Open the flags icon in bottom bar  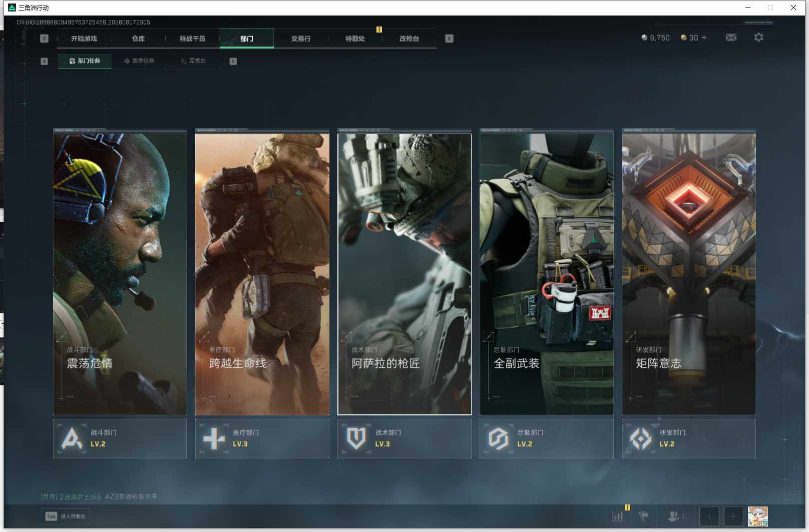pyautogui.click(x=644, y=516)
